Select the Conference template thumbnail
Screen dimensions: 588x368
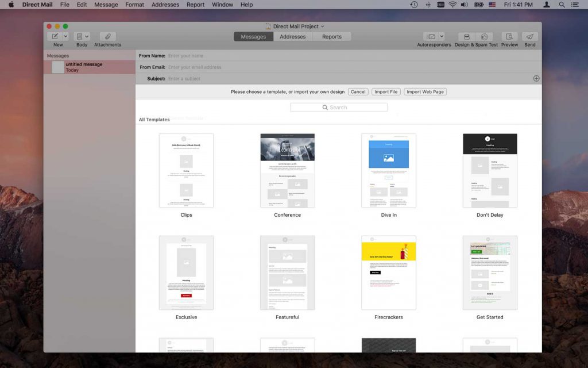click(287, 170)
